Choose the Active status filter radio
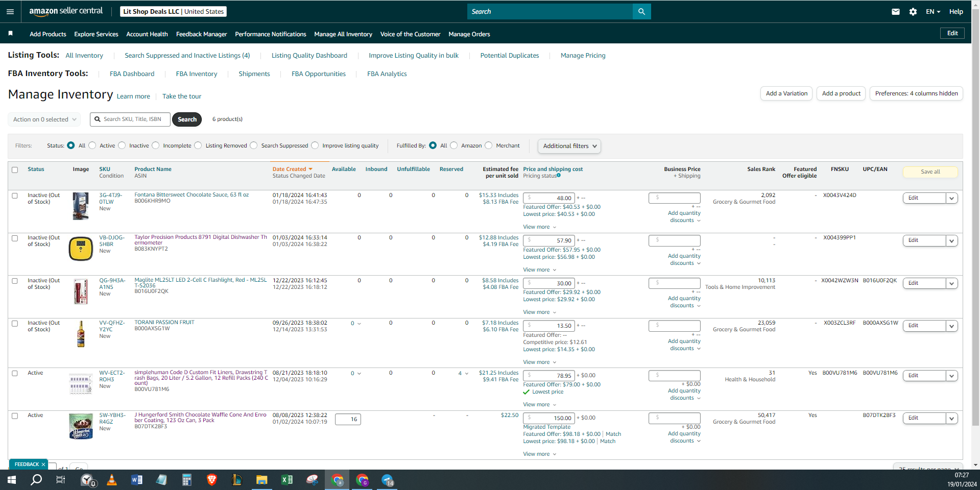This screenshot has height=490, width=980. pos(92,145)
